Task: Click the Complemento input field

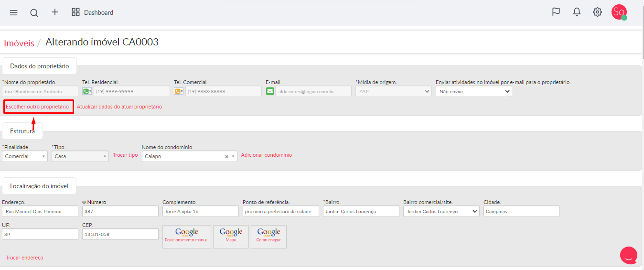Action: [200, 211]
